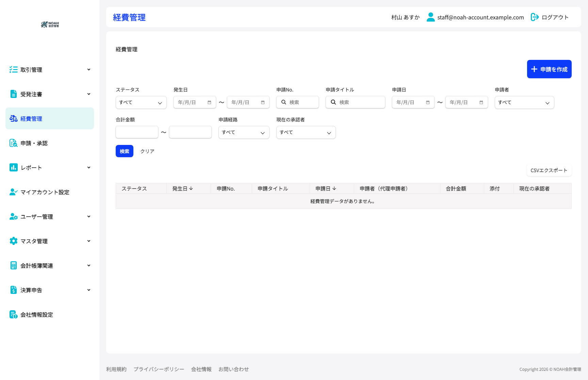Focus the 申請タイトル search field
The image size is (588, 380).
point(355,102)
